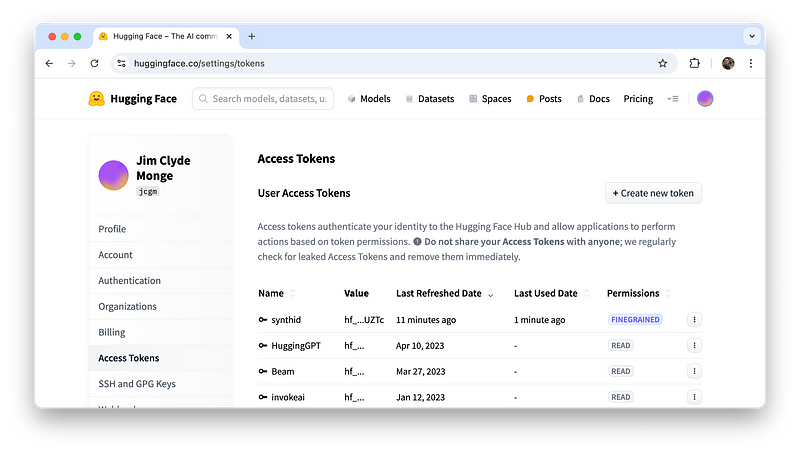The height and width of the screenshot is (454, 800).
Task: Click the key icon beside synthid
Action: tap(263, 320)
